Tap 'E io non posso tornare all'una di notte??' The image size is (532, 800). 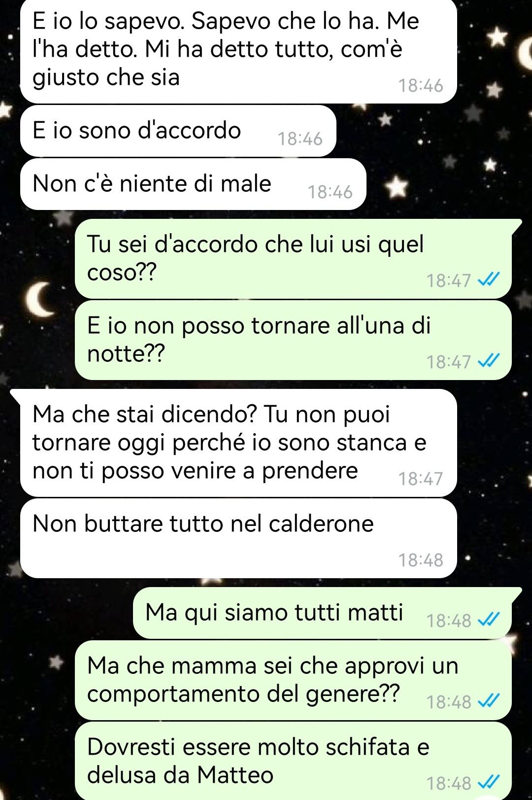tap(293, 340)
